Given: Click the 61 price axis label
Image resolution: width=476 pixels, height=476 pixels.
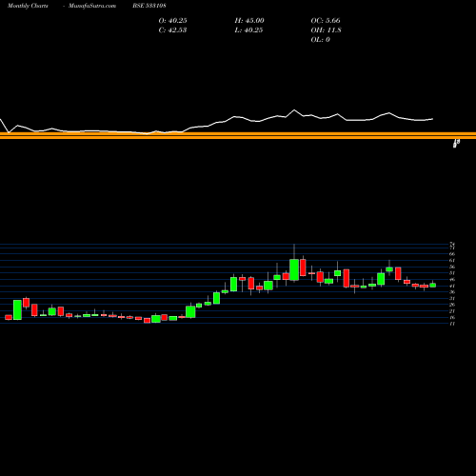Looking at the screenshot, I should tap(452, 260).
